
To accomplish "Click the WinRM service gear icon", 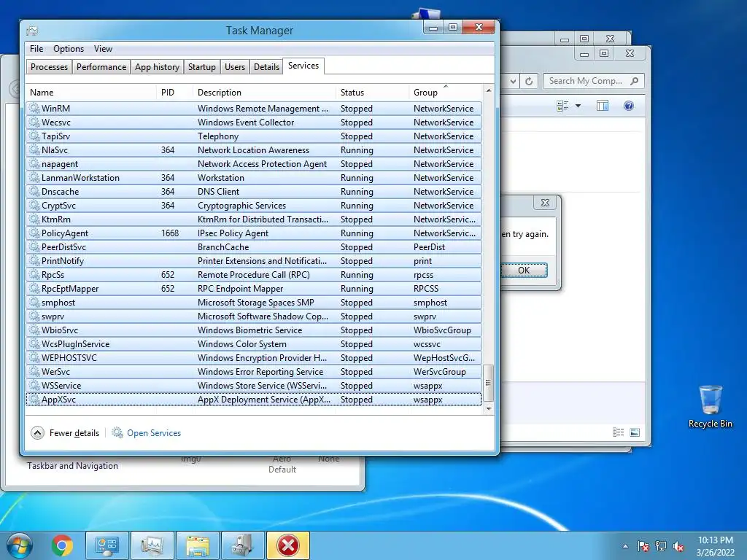I will (34, 108).
